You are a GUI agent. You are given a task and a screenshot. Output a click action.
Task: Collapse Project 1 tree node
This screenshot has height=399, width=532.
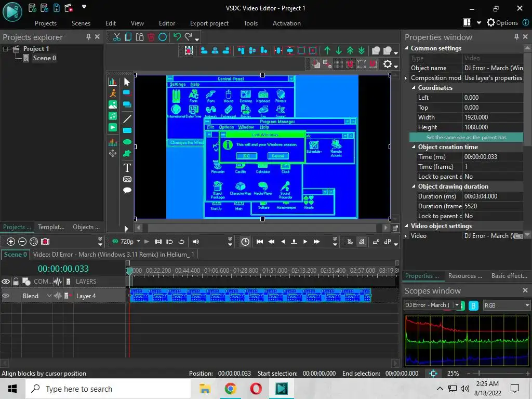point(5,49)
